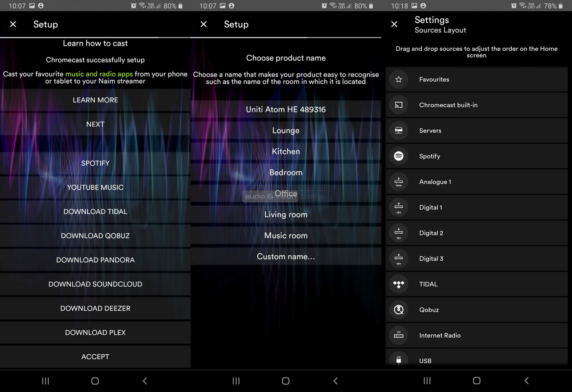Screen dimensions: 572x392
Task: Select the Internet Radio row label
Action: click(x=440, y=335)
